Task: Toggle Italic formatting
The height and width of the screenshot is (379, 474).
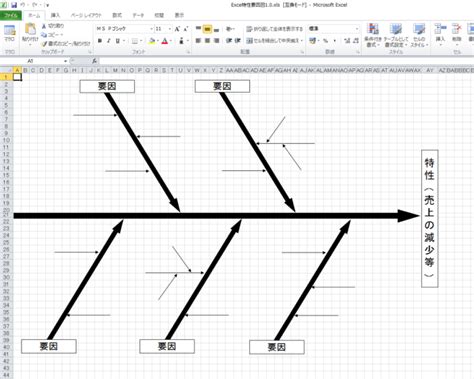Action: tap(109, 41)
